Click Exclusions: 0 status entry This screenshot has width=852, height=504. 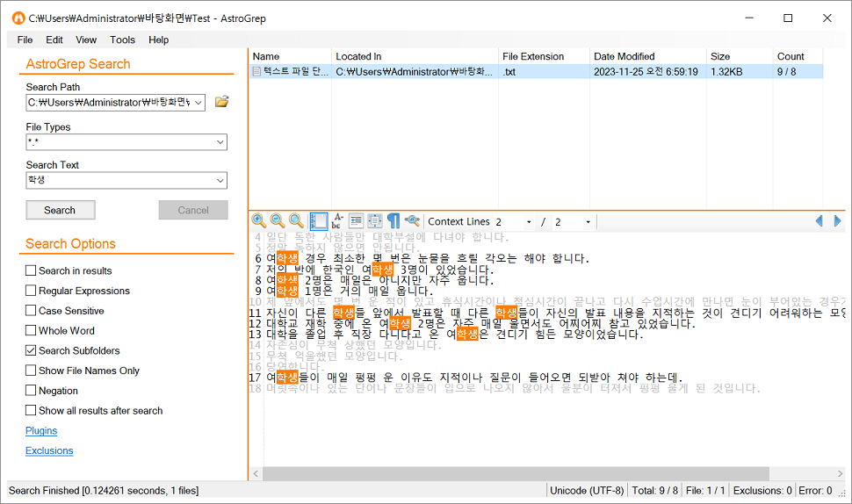762,491
